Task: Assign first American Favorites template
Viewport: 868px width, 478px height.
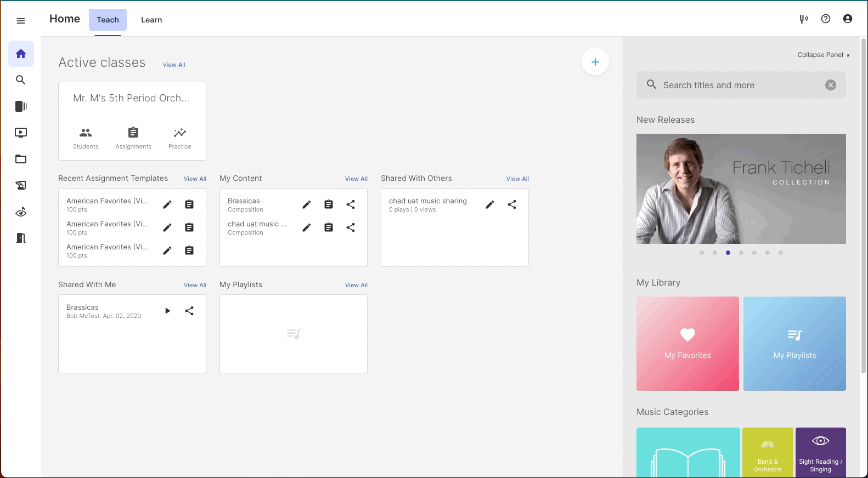Action: pos(189,204)
